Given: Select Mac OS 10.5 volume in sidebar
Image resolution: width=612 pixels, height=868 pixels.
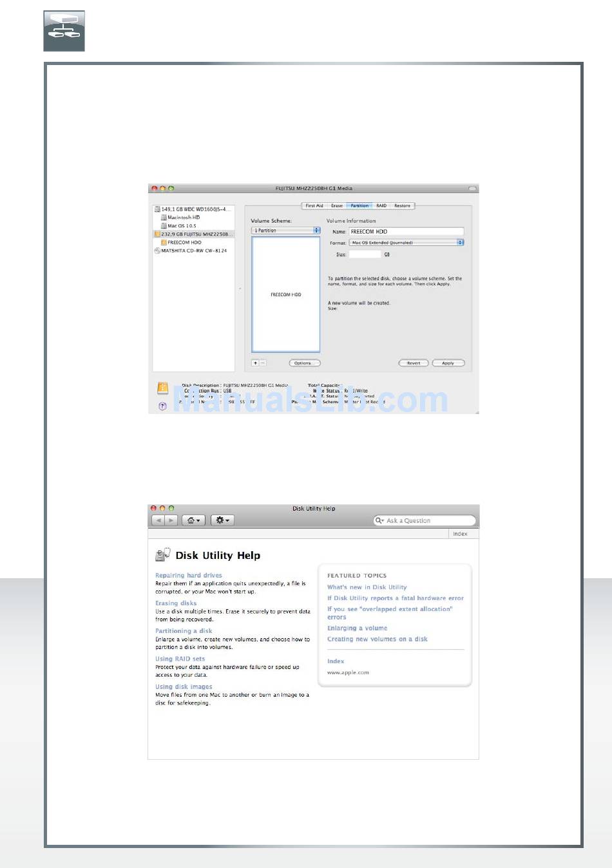Looking at the screenshot, I should [178, 226].
